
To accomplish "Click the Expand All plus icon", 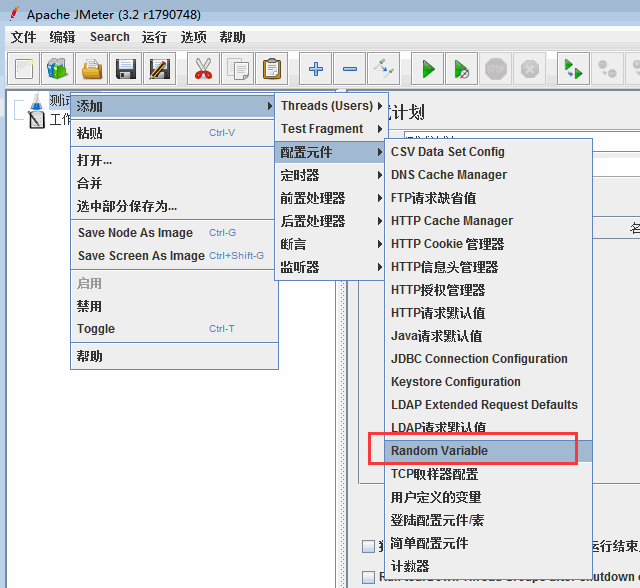I will coord(316,69).
